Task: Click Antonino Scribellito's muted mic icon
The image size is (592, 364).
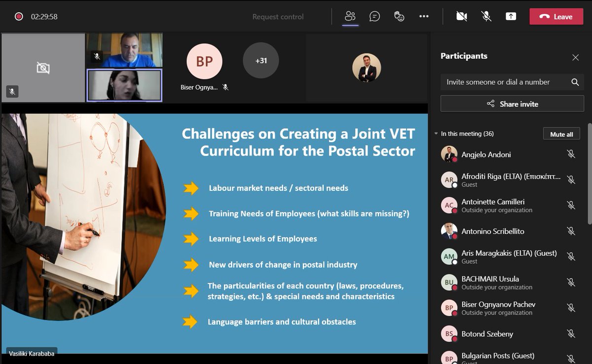Action: pos(571,231)
